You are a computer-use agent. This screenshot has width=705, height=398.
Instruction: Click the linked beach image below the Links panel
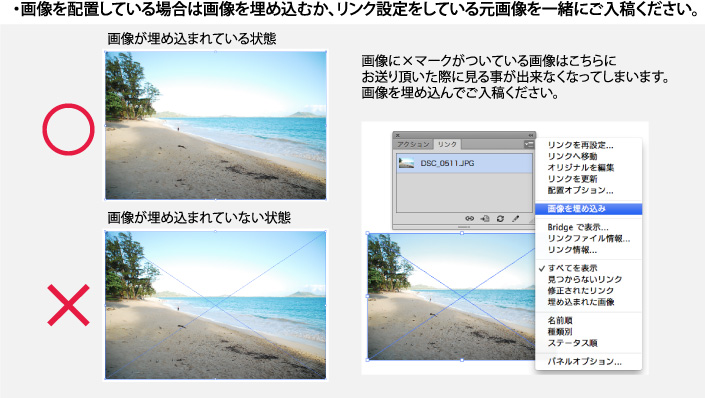(451, 296)
